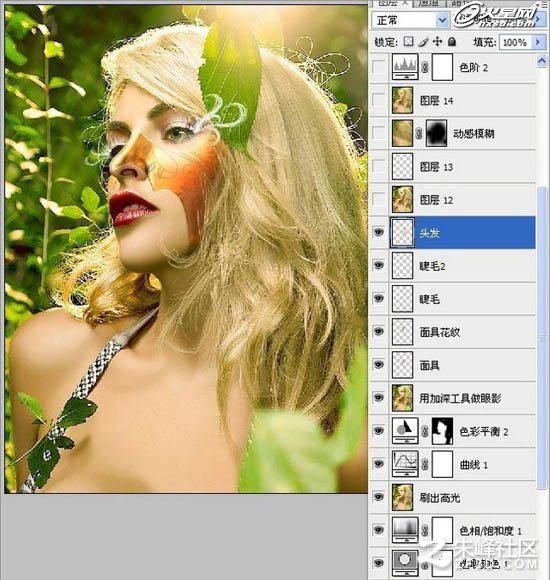Click the 动感模糊 layer mask thumbnail
The image size is (550, 580).
coord(436,133)
